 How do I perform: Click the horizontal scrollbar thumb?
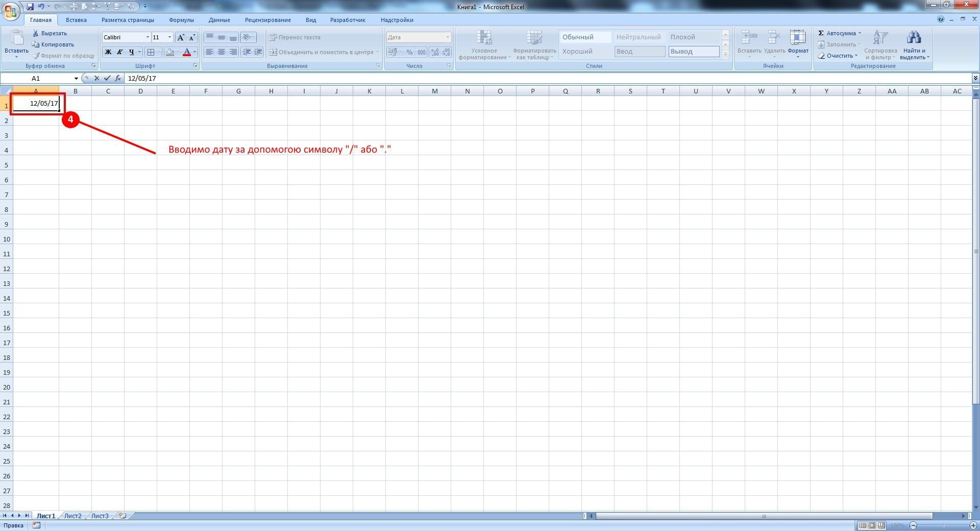pos(764,516)
